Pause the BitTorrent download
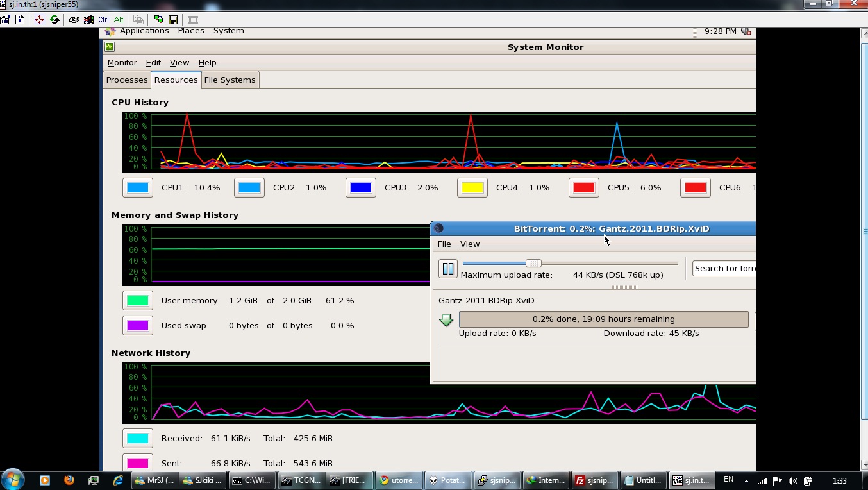Screen dimensions: 868x490 point(448,269)
